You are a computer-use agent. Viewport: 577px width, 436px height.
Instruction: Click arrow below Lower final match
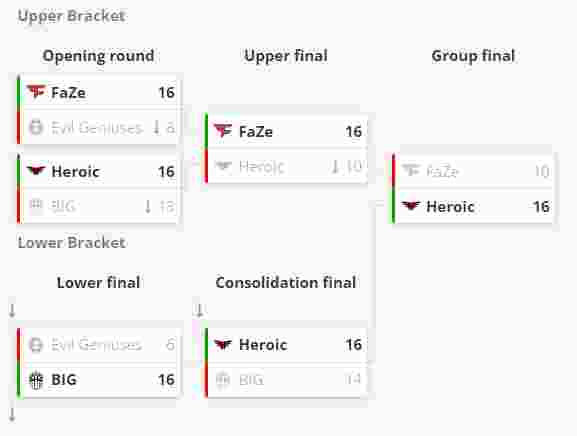point(12,415)
